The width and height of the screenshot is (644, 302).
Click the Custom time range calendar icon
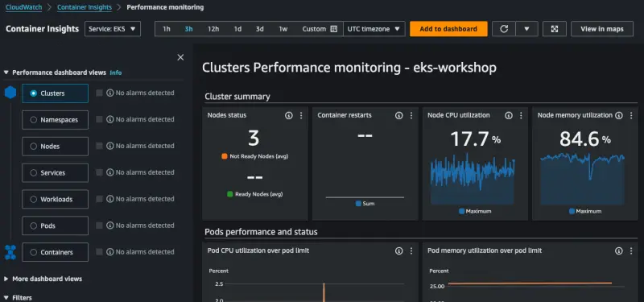point(334,29)
